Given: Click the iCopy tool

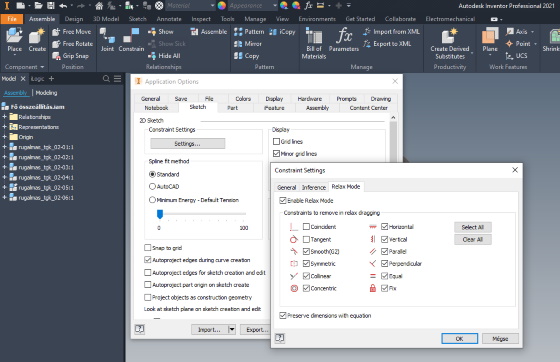Looking at the screenshot, I should tap(282, 32).
